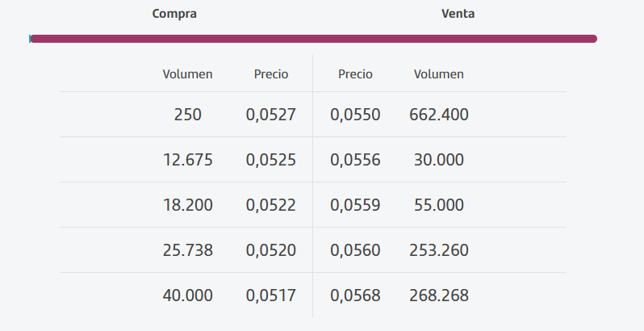
Task: Select the Compra header label
Action: (174, 14)
